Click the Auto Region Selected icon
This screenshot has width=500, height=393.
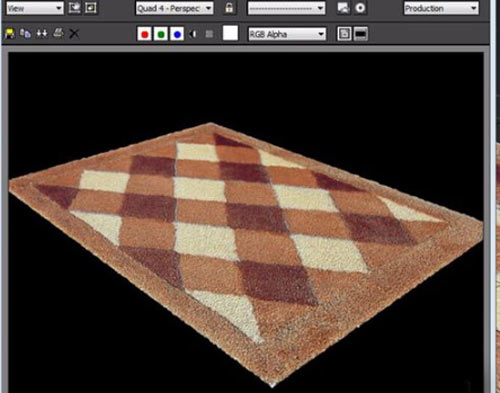[x=90, y=8]
